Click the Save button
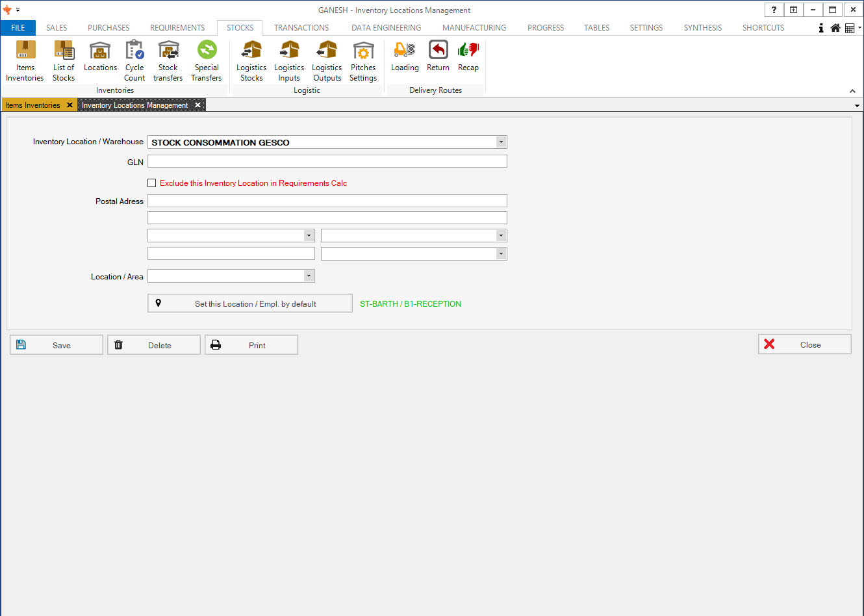The width and height of the screenshot is (864, 616). point(57,345)
